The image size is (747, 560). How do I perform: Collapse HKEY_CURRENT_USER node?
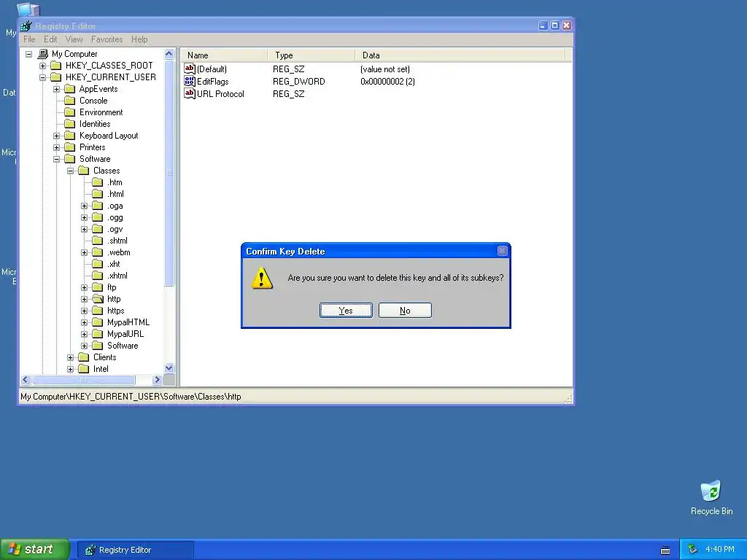click(43, 77)
